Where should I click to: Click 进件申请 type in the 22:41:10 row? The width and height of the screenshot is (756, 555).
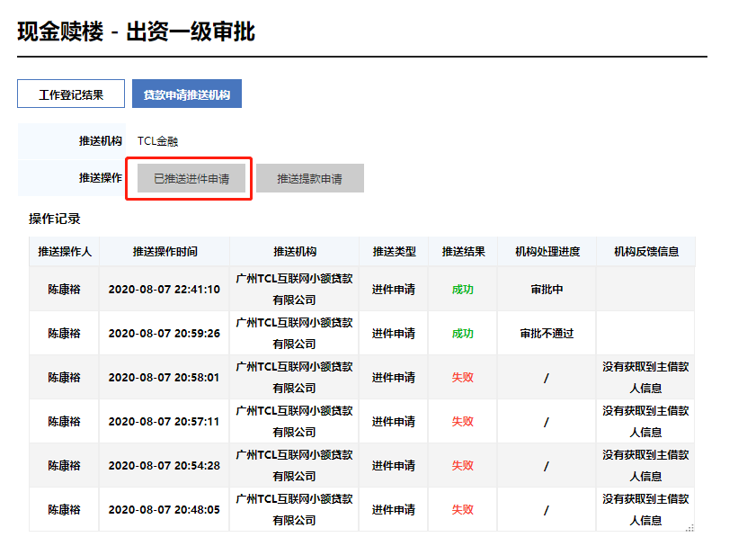pos(394,289)
